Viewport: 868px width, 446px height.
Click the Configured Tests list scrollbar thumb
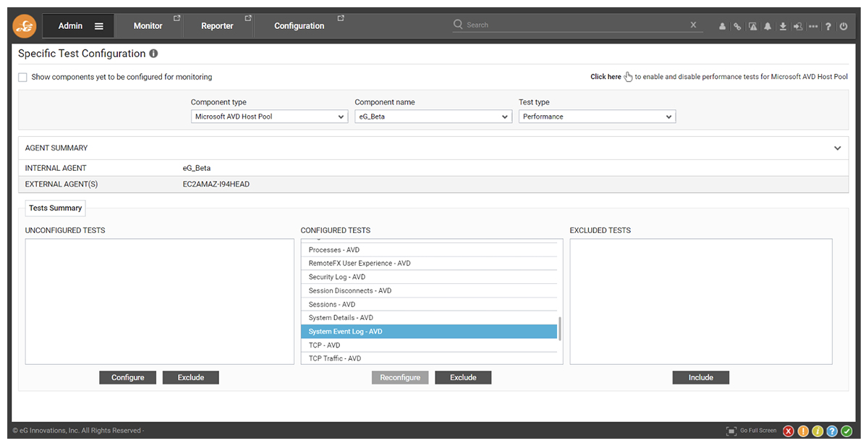pos(560,328)
